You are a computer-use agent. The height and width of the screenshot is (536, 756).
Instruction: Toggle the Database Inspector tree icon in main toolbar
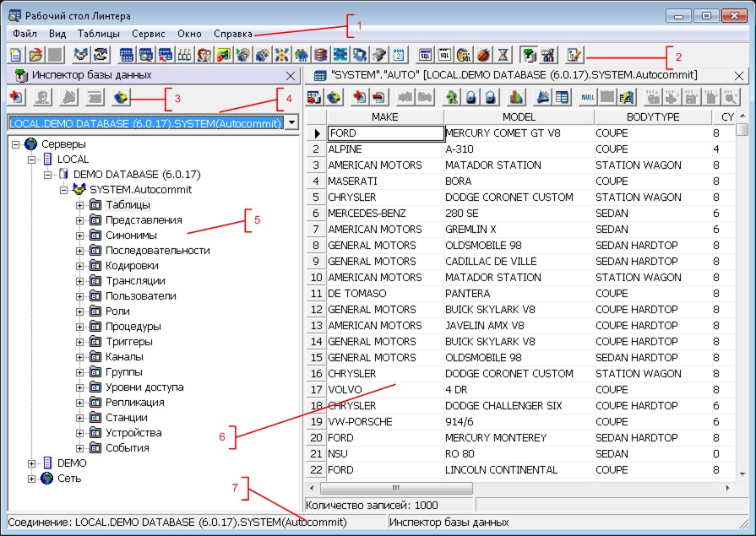(529, 55)
